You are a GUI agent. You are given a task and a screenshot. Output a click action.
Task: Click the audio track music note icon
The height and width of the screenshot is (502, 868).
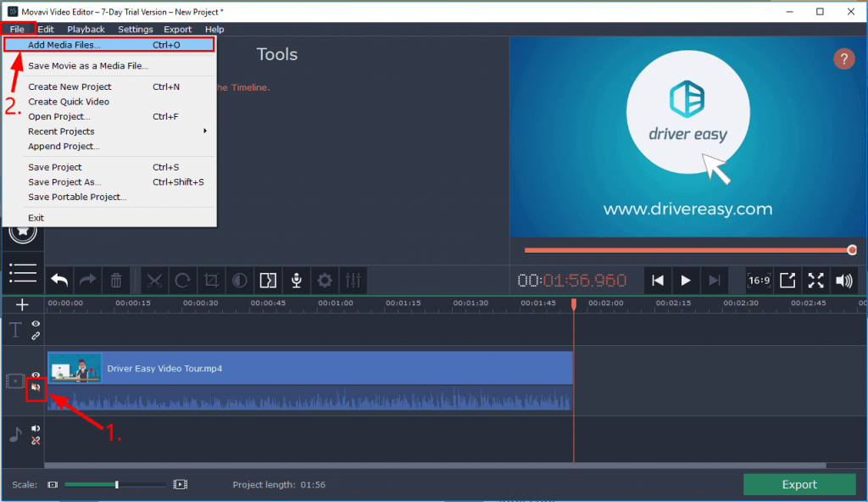coord(15,434)
